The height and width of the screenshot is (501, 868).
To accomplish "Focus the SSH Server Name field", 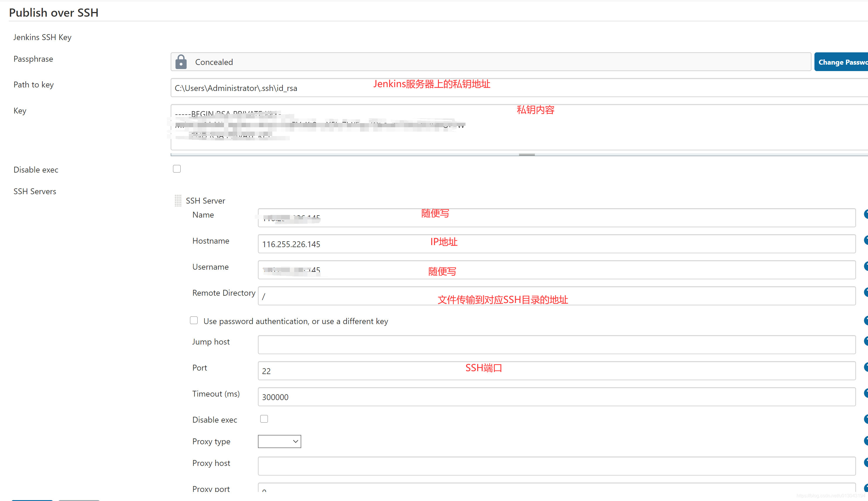I will pos(557,218).
